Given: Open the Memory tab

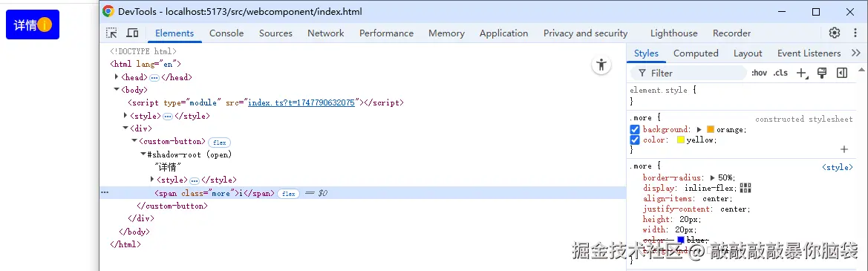Looking at the screenshot, I should (x=446, y=33).
